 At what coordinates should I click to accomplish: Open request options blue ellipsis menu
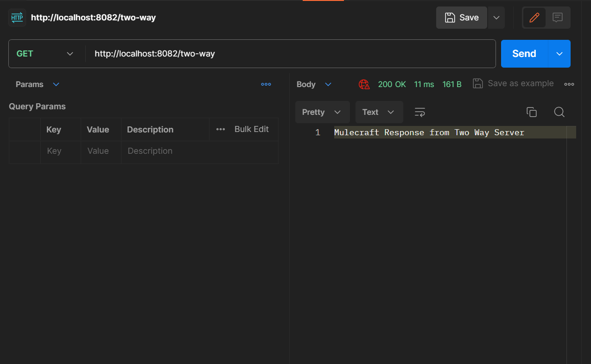pyautogui.click(x=266, y=84)
